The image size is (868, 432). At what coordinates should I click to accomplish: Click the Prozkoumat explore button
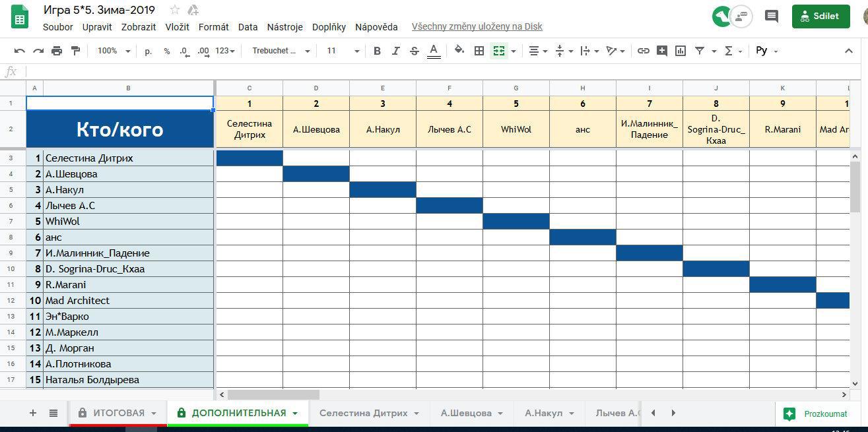817,414
